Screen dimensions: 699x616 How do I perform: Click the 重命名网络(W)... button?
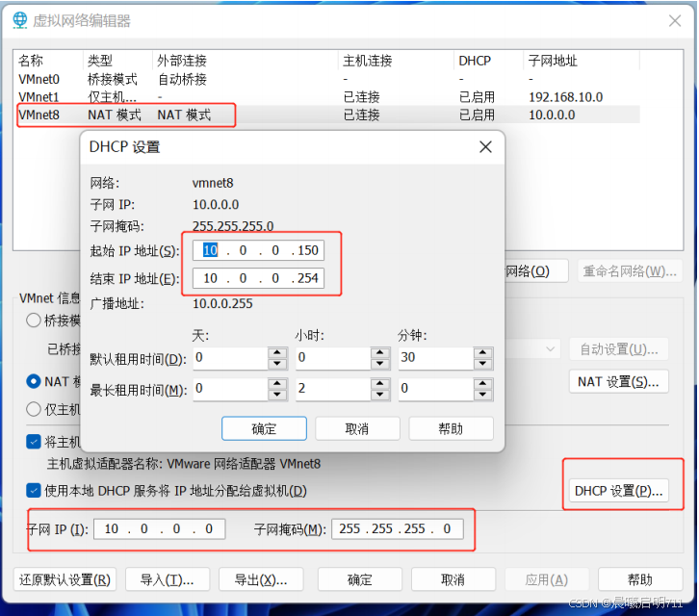(x=630, y=270)
